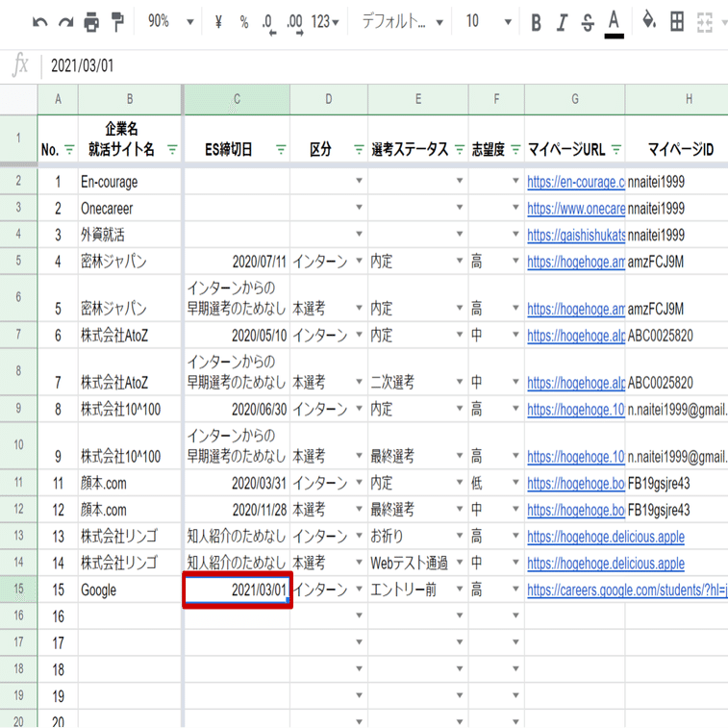
Task: Click the formula bar input
Action: pyautogui.click(x=385, y=65)
